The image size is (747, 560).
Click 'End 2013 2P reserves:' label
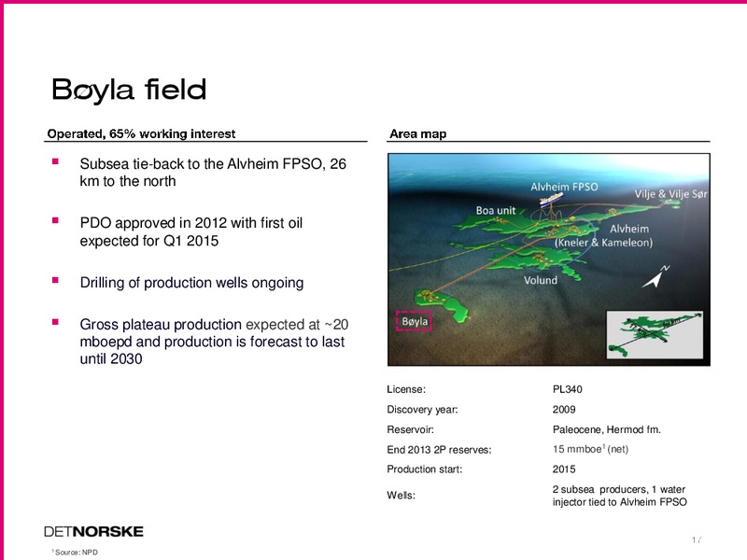(x=439, y=450)
